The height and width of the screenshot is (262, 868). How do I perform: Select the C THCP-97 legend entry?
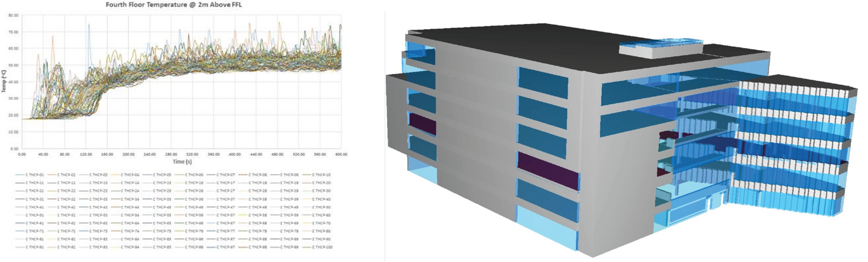(226, 247)
